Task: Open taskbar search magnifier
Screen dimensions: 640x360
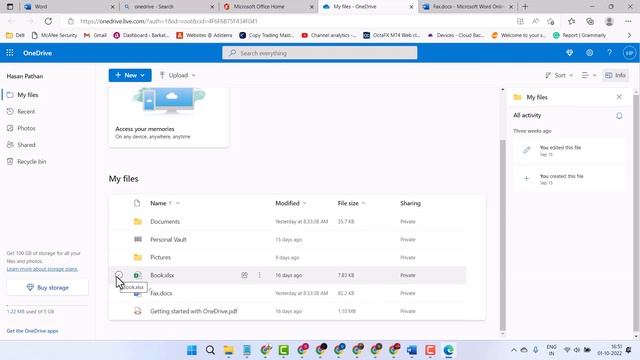Action: [x=210, y=350]
